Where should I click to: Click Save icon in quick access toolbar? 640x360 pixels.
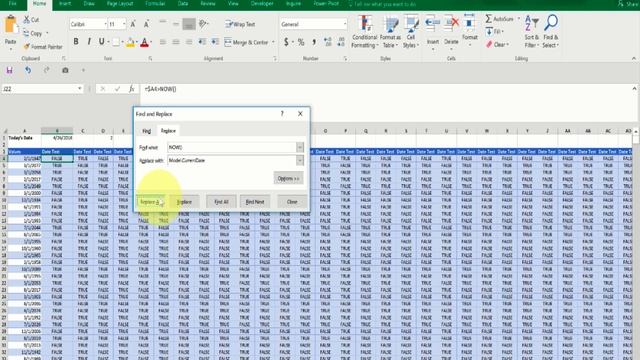click(x=9, y=70)
